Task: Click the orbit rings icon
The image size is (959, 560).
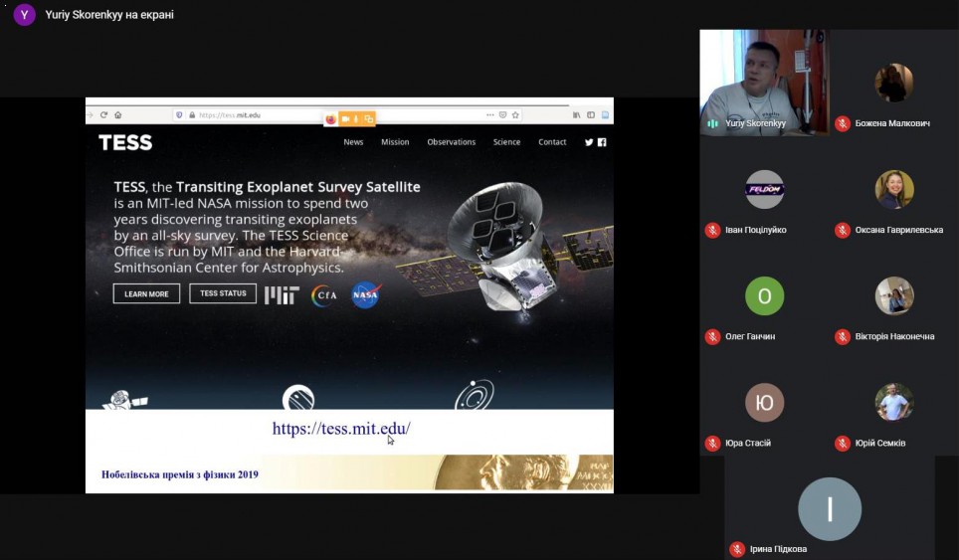Action: click(474, 395)
